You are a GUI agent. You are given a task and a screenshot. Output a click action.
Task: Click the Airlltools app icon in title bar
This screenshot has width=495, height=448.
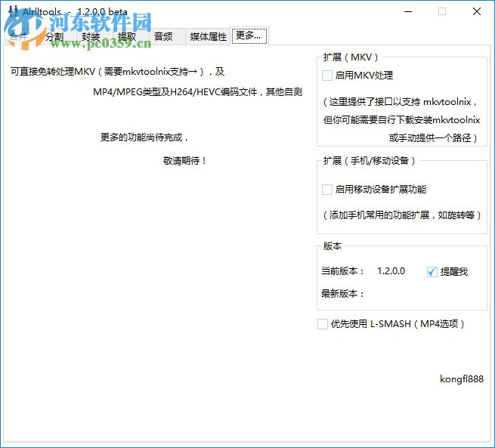coord(14,11)
